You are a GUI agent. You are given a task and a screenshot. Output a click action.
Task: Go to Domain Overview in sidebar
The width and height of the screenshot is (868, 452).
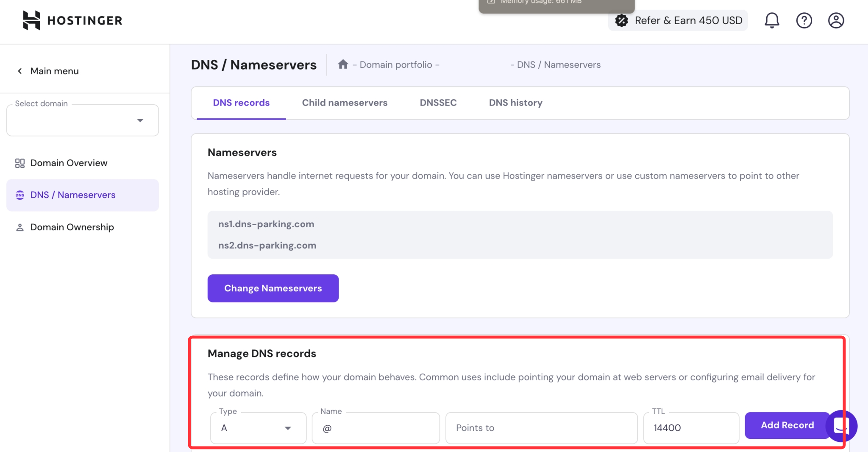click(x=83, y=163)
